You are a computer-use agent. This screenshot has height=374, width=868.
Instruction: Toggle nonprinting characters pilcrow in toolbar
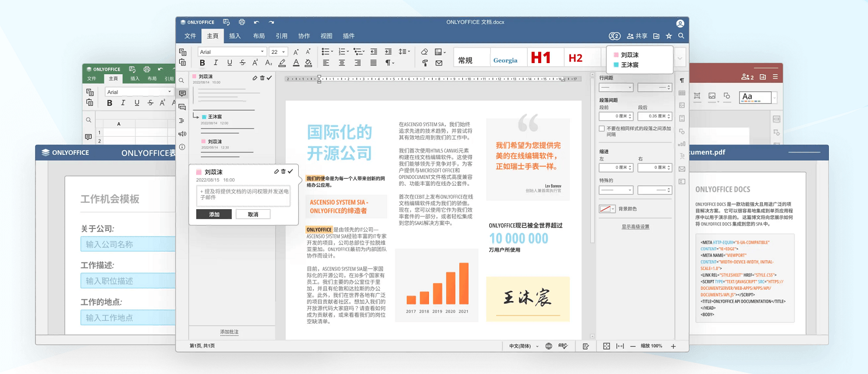pos(389,63)
